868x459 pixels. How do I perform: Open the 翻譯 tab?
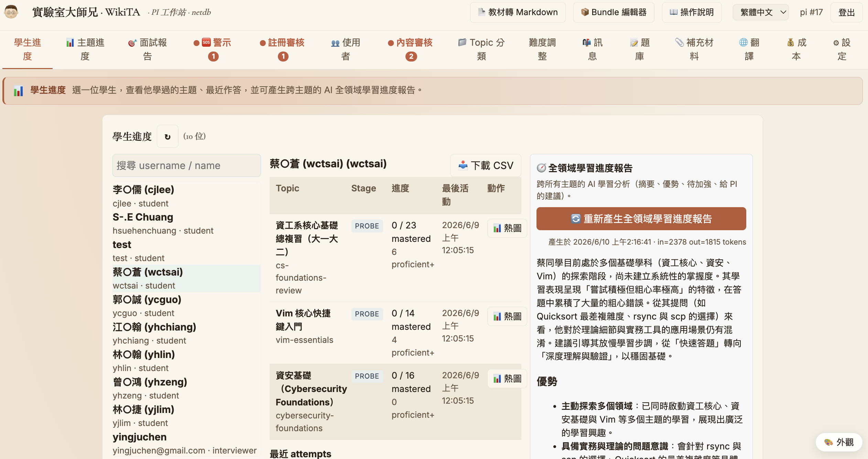(749, 49)
